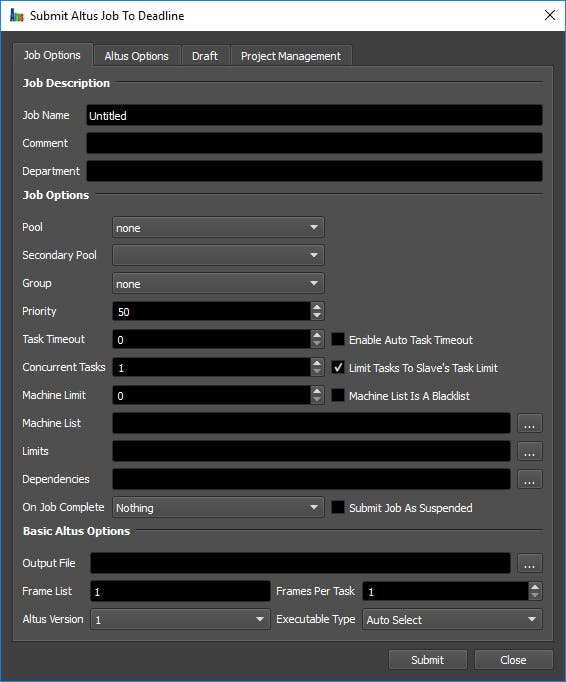Click the Close button
Image resolution: width=566 pixels, height=682 pixels.
(513, 660)
